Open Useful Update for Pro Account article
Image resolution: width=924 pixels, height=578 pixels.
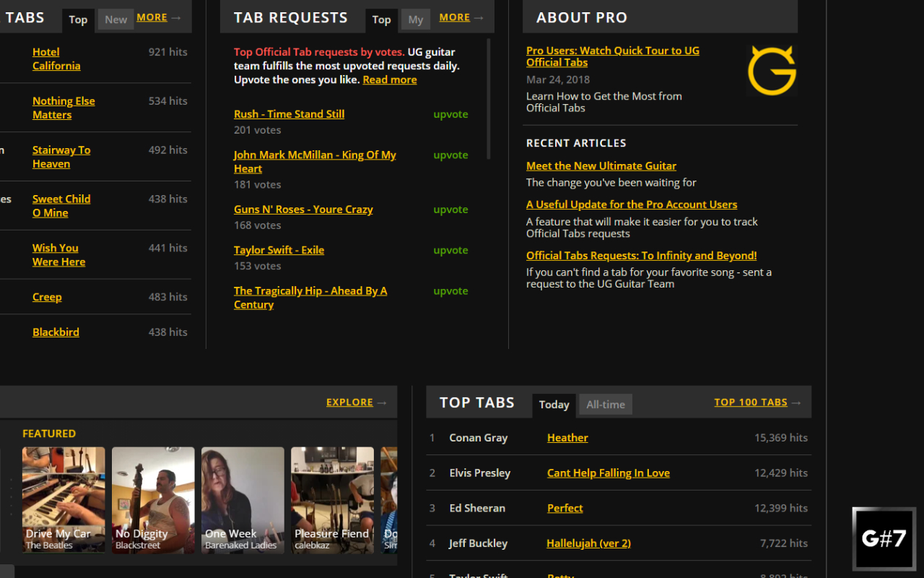[632, 204]
